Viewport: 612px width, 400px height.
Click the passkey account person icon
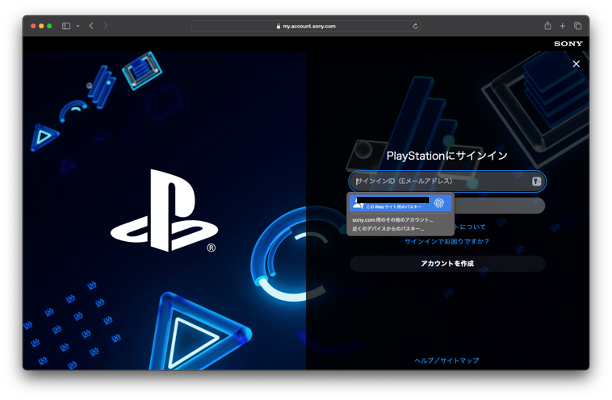(x=358, y=204)
